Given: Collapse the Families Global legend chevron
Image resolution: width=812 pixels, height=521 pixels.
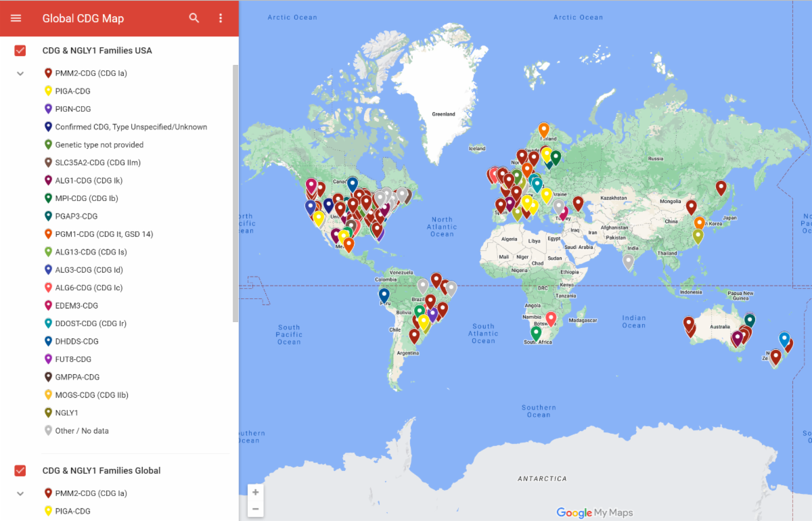Looking at the screenshot, I should pyautogui.click(x=20, y=493).
